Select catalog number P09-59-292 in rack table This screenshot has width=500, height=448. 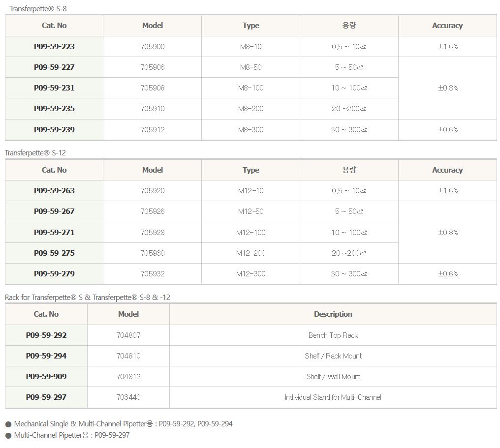point(46,335)
